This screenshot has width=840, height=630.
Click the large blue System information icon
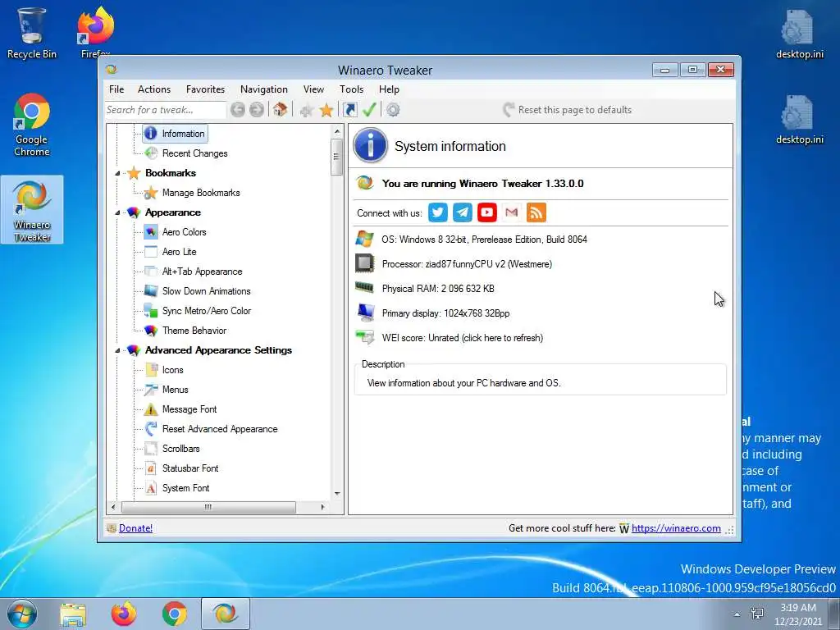point(370,146)
